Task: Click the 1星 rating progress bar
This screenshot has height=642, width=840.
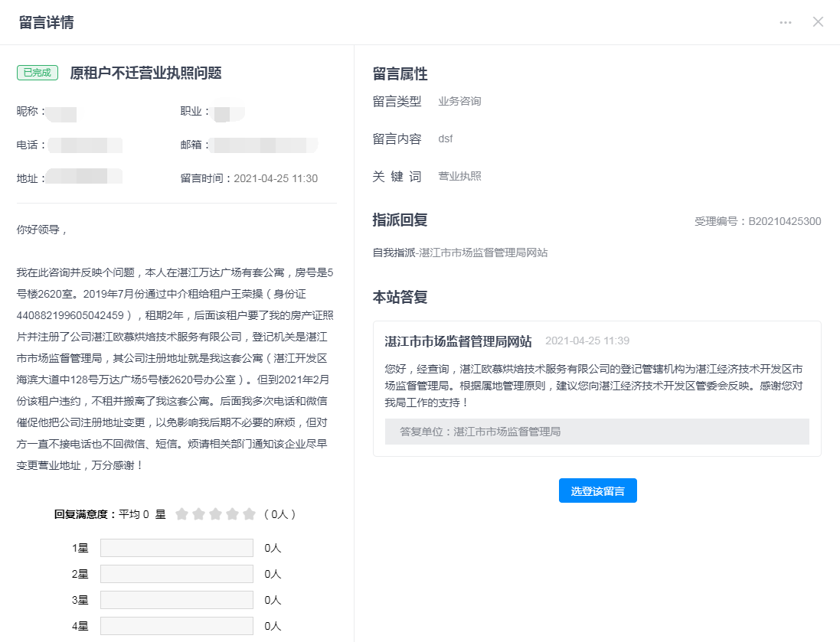Action: [x=176, y=548]
